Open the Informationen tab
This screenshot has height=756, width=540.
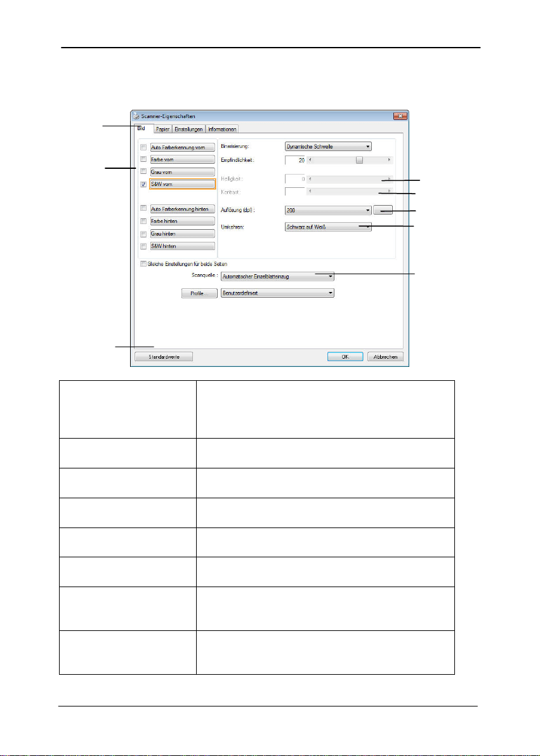coord(222,129)
